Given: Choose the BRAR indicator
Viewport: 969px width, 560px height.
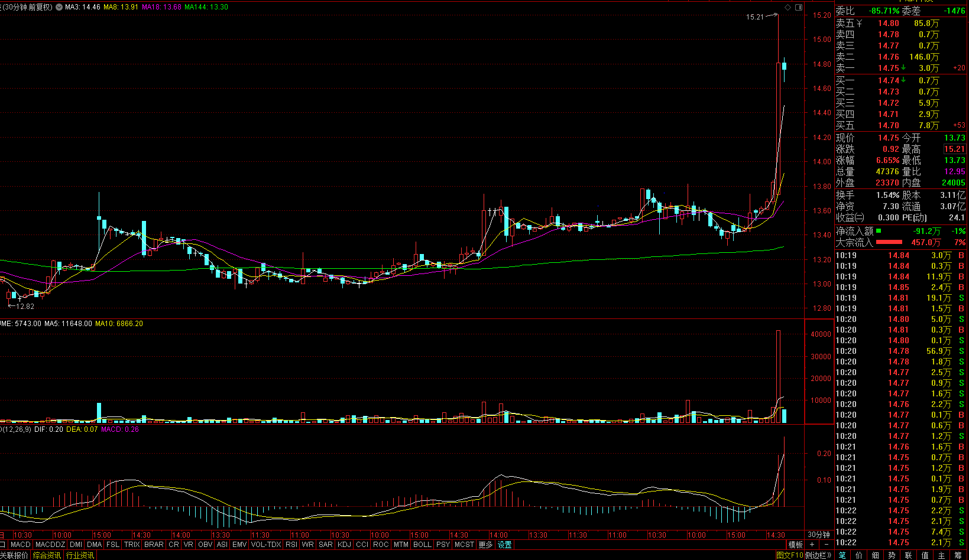Looking at the screenshot, I should tap(154, 545).
